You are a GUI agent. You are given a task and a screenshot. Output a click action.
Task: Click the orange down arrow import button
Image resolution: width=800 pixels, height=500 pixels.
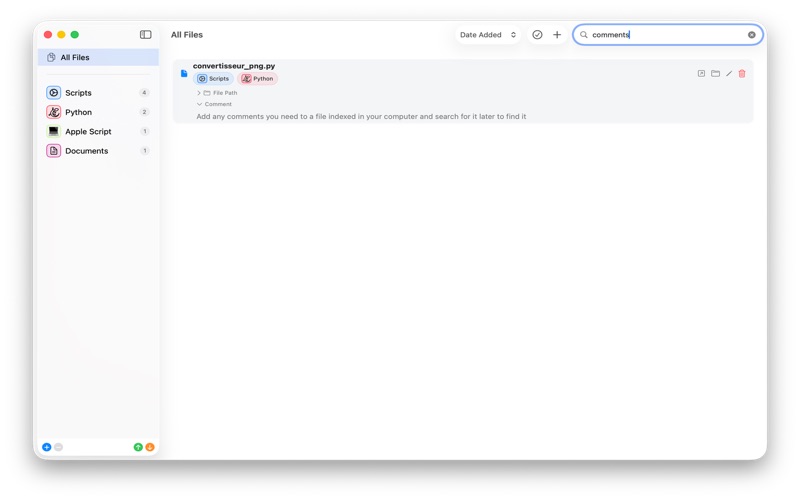point(150,447)
